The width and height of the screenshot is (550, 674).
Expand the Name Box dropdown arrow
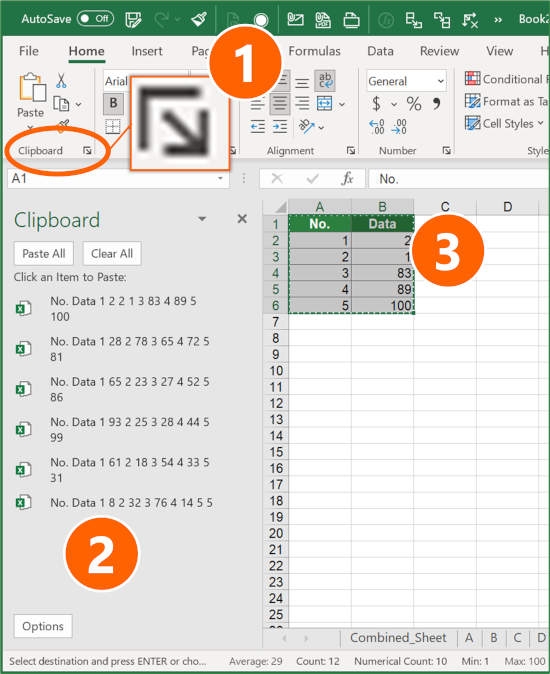[220, 178]
